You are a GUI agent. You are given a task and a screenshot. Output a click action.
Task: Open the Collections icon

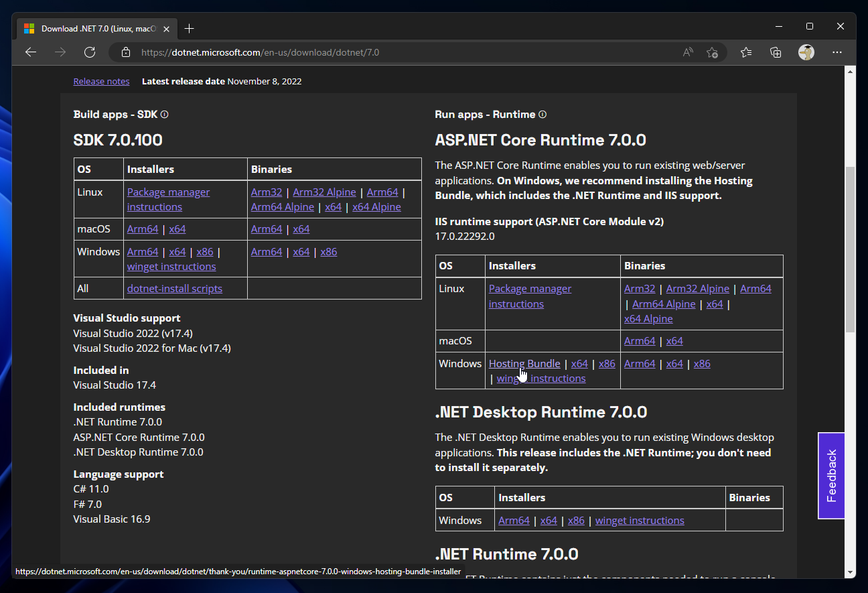click(776, 52)
